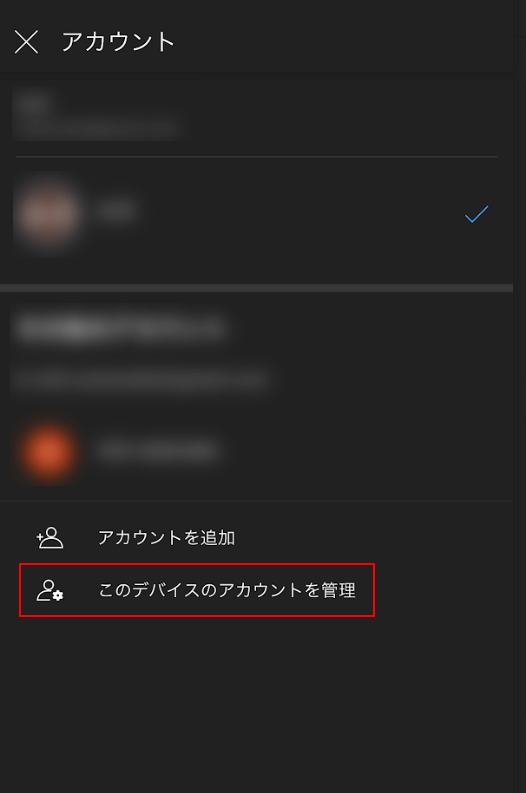The height and width of the screenshot is (793, 526).
Task: Click the blurred email line at top
Action: point(96,127)
